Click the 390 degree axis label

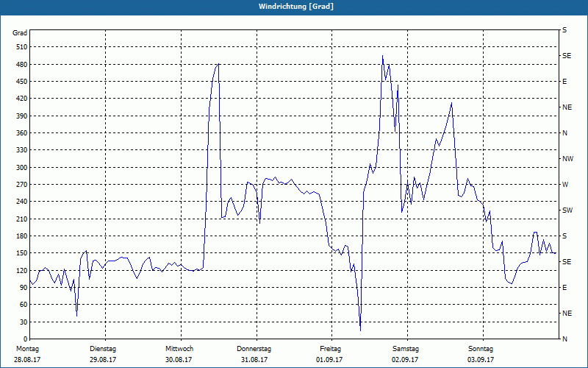click(x=22, y=116)
